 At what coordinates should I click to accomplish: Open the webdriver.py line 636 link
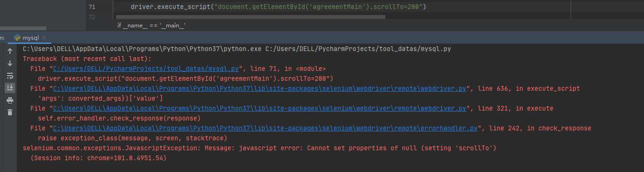[x=260, y=88]
